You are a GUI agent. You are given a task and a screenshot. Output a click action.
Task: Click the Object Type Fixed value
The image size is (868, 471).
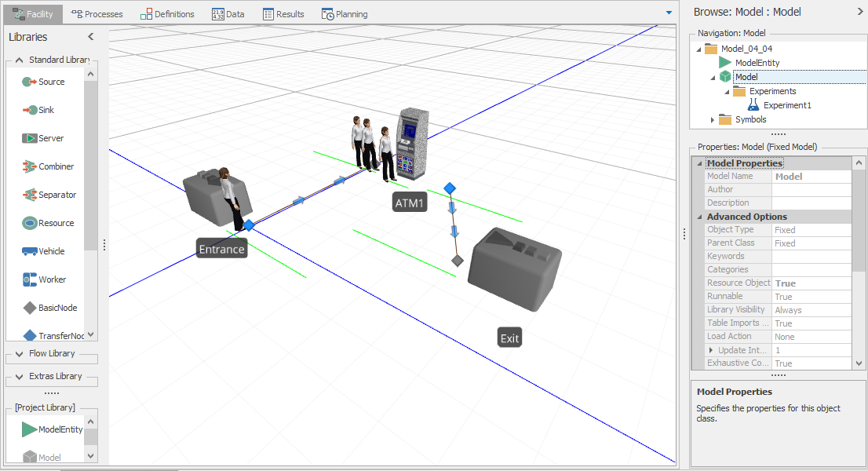point(811,230)
